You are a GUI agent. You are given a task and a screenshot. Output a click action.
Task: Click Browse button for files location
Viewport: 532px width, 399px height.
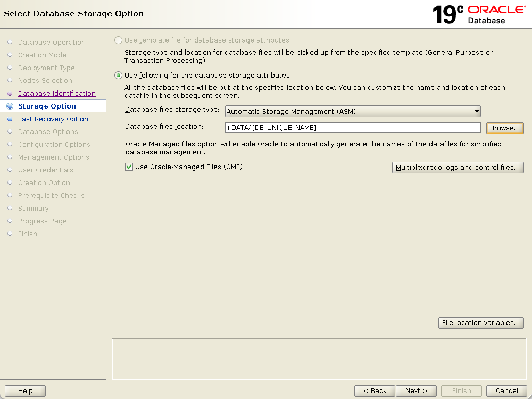pos(505,128)
